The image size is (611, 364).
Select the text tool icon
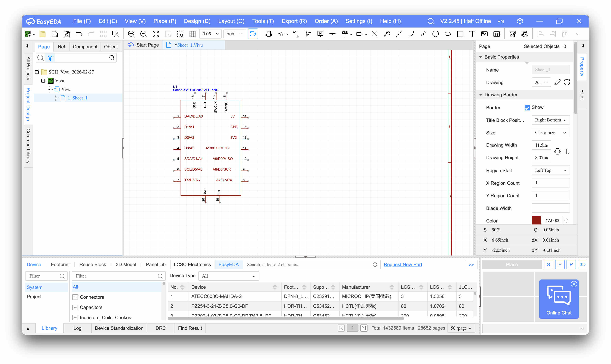point(472,34)
